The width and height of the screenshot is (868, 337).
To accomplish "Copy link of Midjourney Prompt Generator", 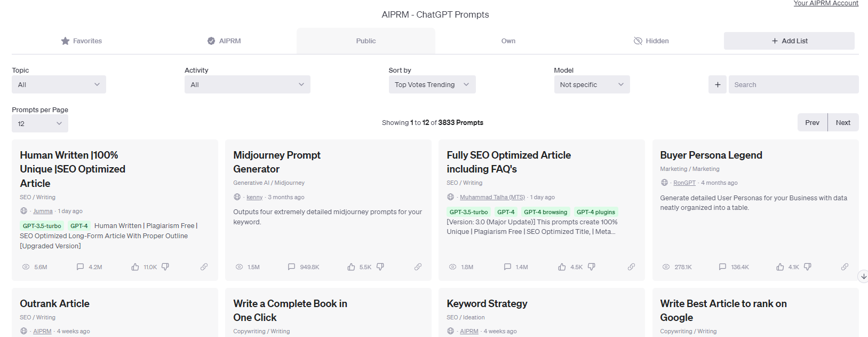I will point(418,267).
